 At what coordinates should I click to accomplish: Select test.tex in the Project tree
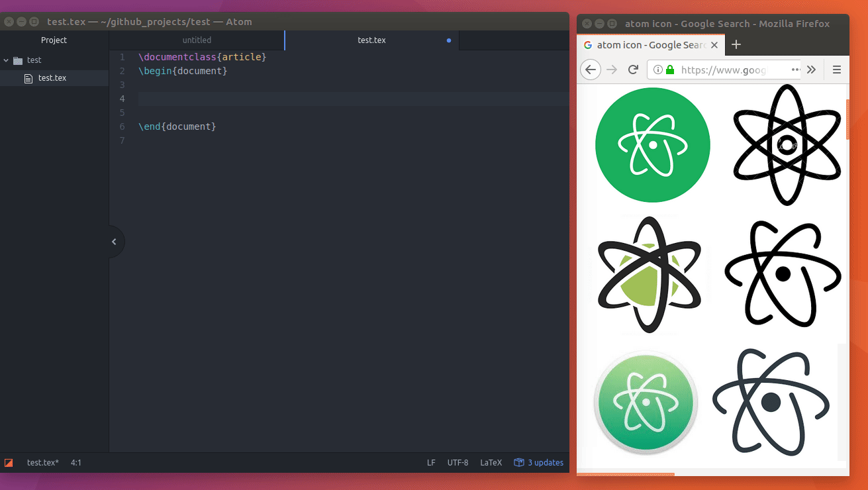tap(54, 78)
